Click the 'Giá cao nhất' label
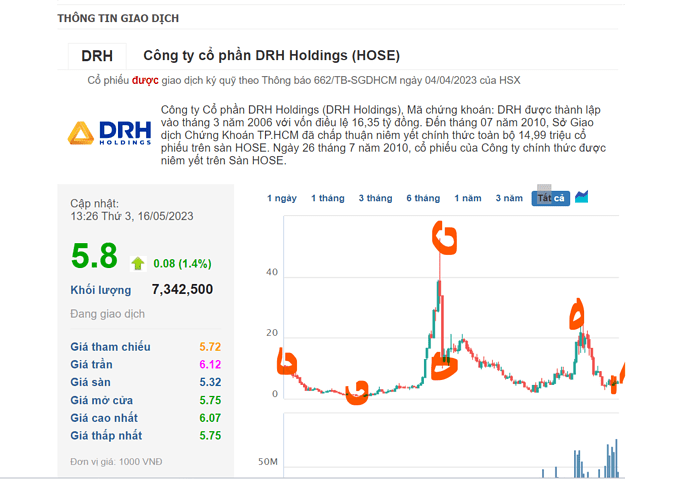This screenshot has width=690, height=493. click(x=104, y=418)
